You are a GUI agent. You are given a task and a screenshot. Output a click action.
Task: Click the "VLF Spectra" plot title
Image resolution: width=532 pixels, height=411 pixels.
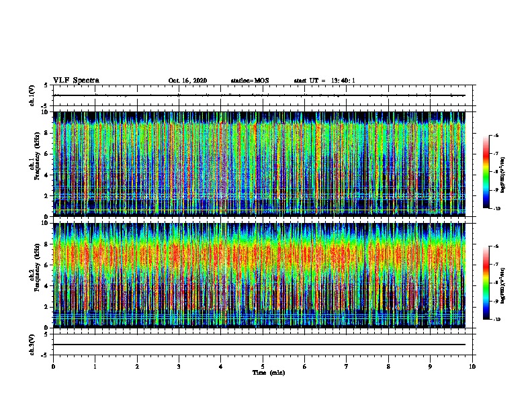pyautogui.click(x=76, y=81)
